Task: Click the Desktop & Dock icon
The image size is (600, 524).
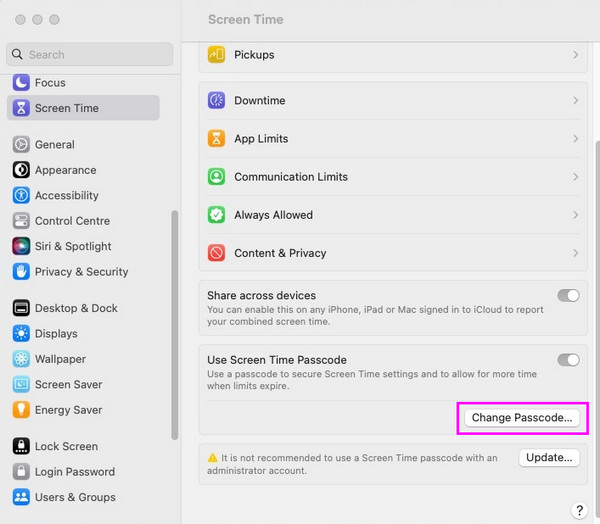Action: (21, 308)
